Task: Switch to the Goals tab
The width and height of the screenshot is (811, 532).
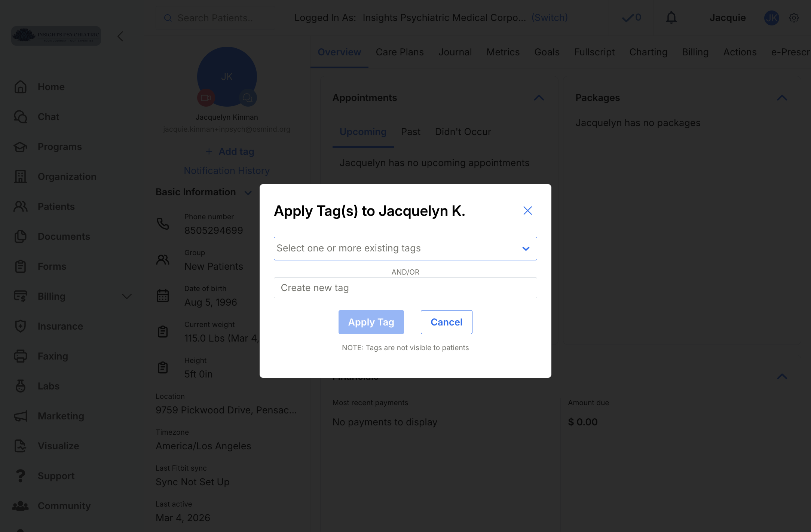Action: [x=547, y=52]
